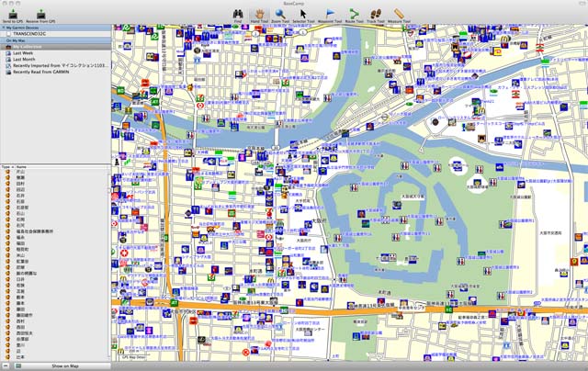Open the Last Month smart list

pos(55,59)
